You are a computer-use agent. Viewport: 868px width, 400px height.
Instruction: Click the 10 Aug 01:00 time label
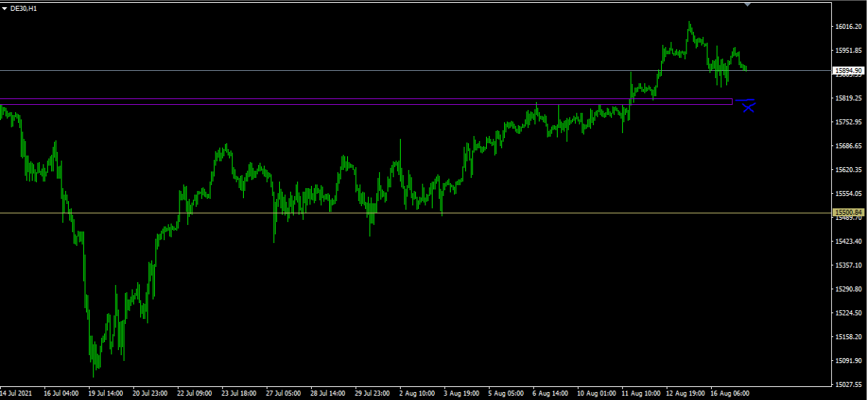point(597,394)
